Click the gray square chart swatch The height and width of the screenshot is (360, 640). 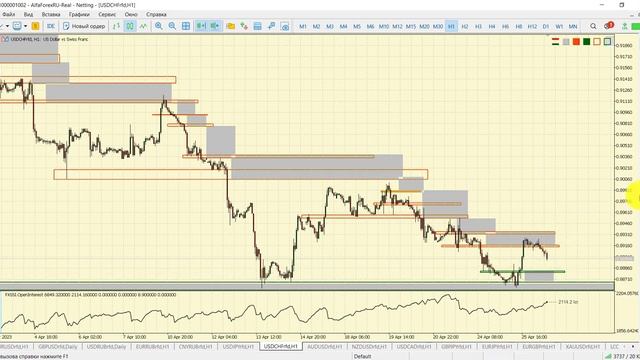click(566, 42)
